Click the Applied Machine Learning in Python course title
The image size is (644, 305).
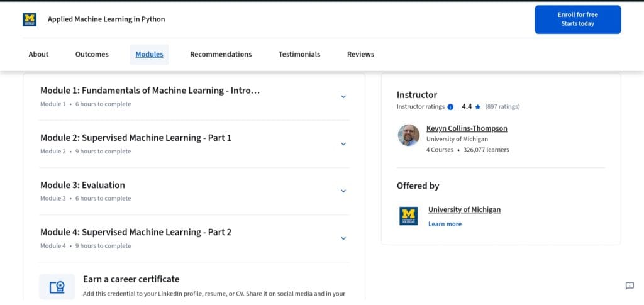pos(106,19)
